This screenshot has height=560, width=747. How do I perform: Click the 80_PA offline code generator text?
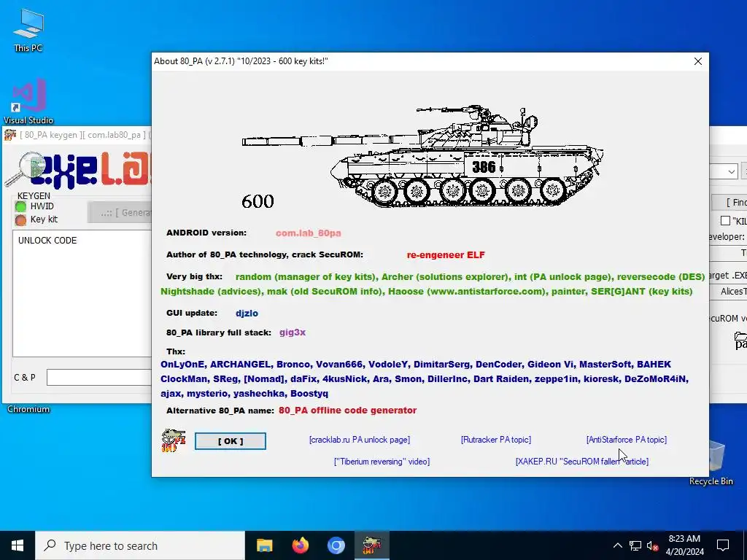pos(347,411)
